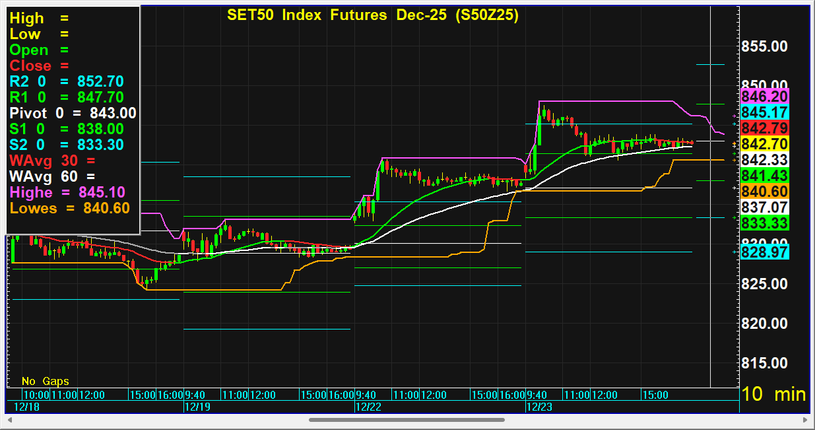Click the 10 min timeframe label
Screen dimensions: 815x430
click(x=773, y=396)
